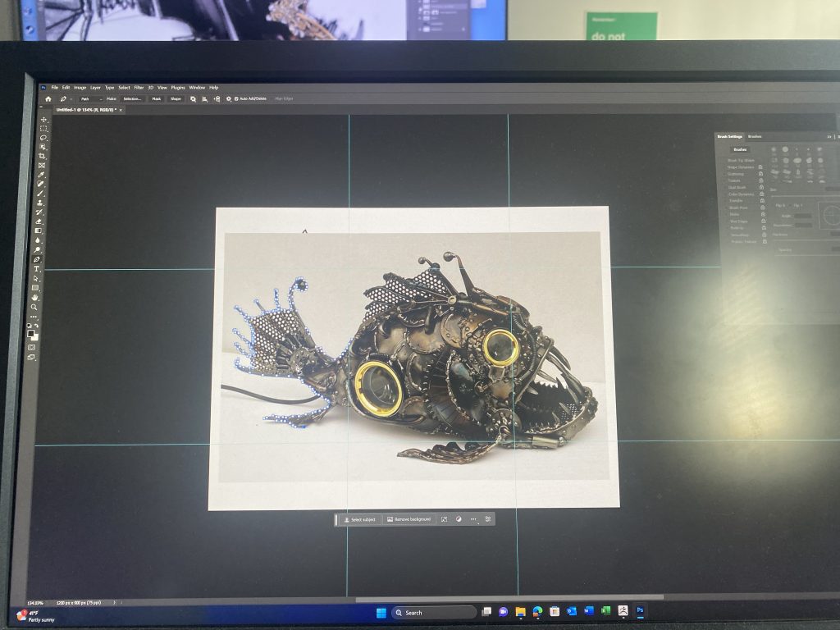This screenshot has height=630, width=840.
Task: Open the Edit Toolbar three-dots menu
Action: point(34,317)
